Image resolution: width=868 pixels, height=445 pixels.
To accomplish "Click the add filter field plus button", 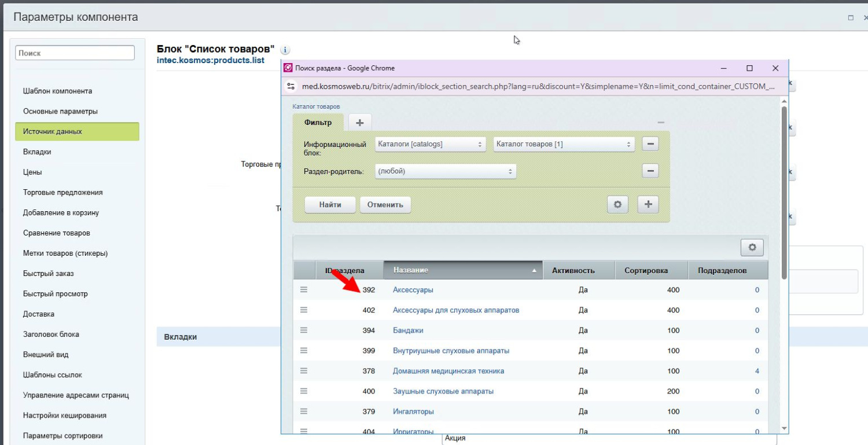I will 648,204.
